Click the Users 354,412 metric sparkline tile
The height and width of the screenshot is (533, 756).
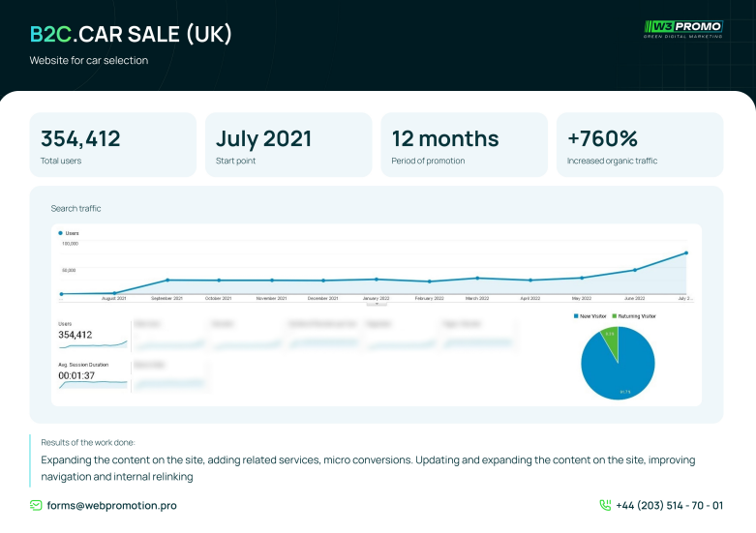click(x=92, y=334)
